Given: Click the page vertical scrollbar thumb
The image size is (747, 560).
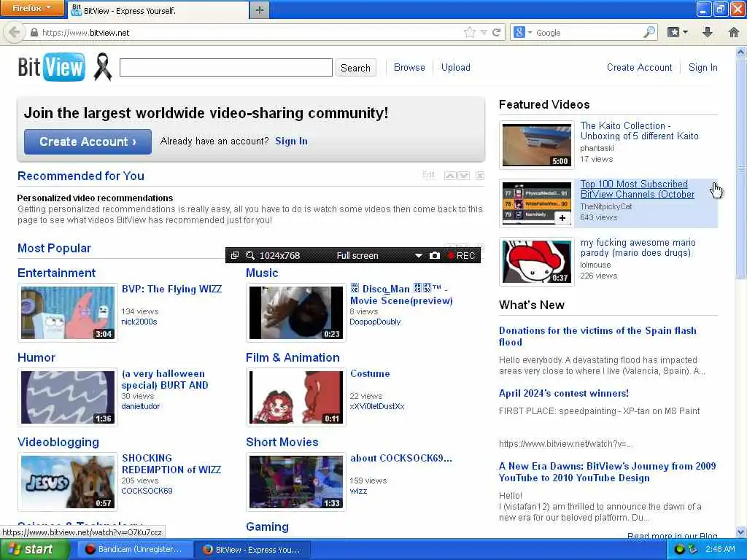Looking at the screenshot, I should [741, 167].
